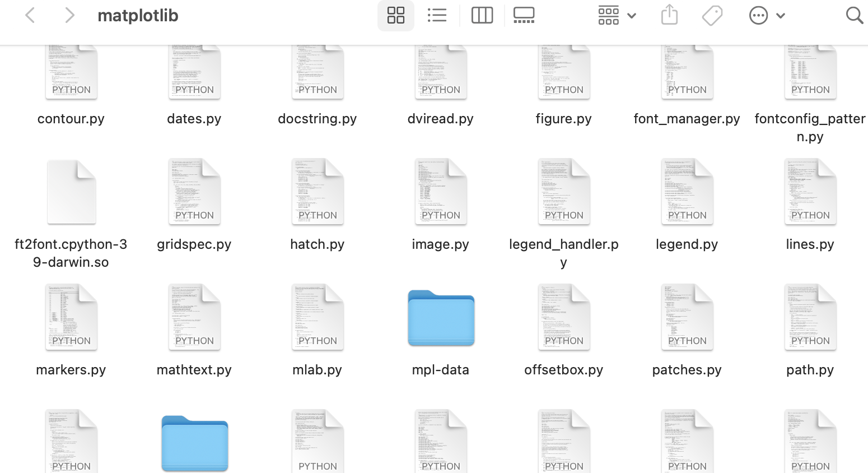Open the More actions ellipsis menu
The image size is (868, 473).
(767, 15)
